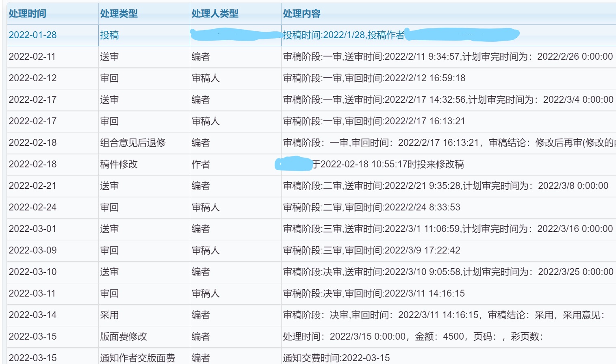616x364 pixels.
Task: Click the 投稿 type link
Action: point(109,35)
